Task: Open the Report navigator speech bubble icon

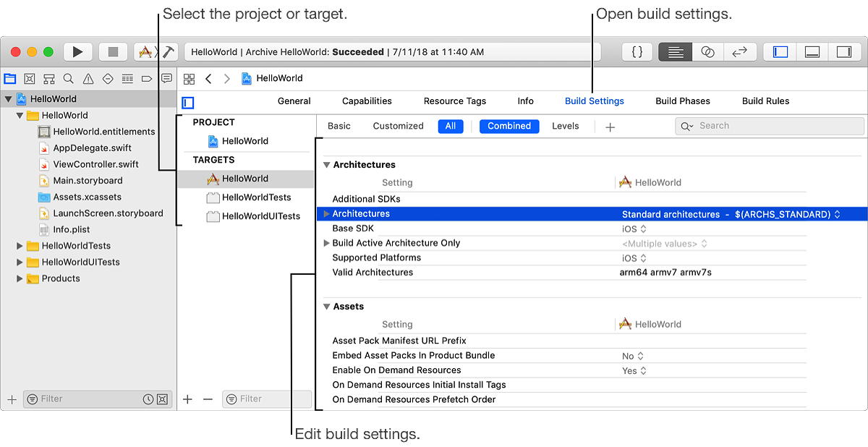Action: (166, 79)
